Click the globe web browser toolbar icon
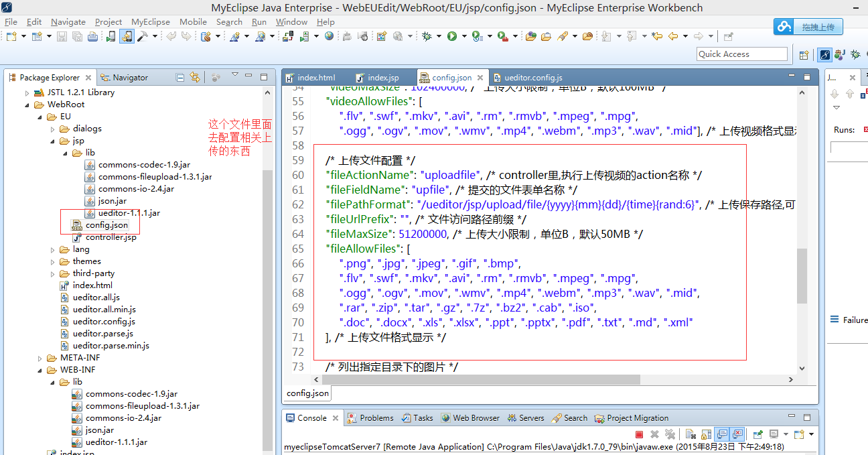Screen dimensions: 868x455 tap(328, 36)
